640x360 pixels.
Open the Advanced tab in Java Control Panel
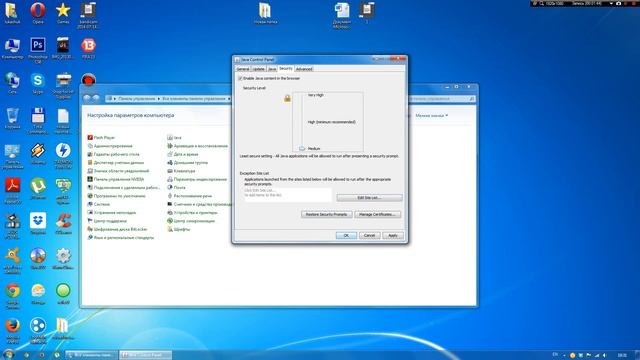(x=304, y=69)
